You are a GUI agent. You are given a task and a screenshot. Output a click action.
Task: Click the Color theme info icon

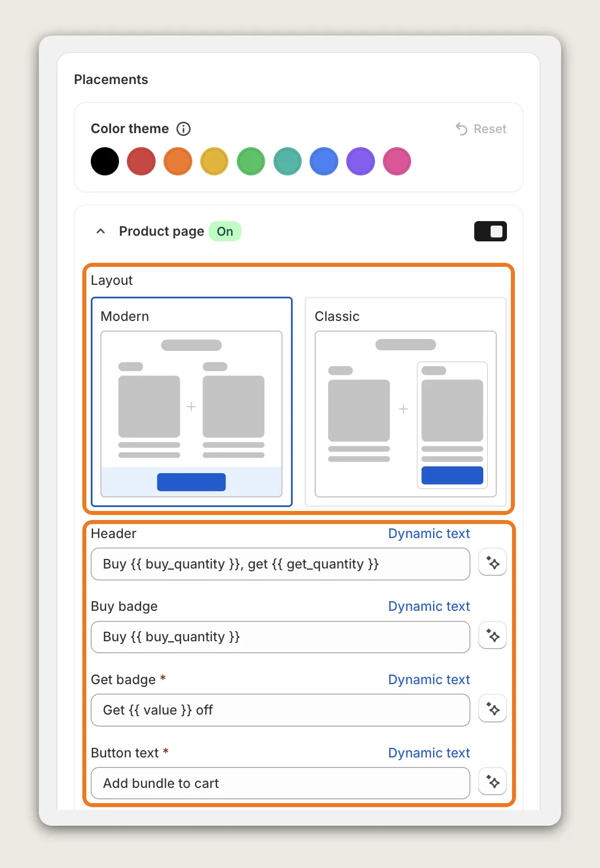184,129
